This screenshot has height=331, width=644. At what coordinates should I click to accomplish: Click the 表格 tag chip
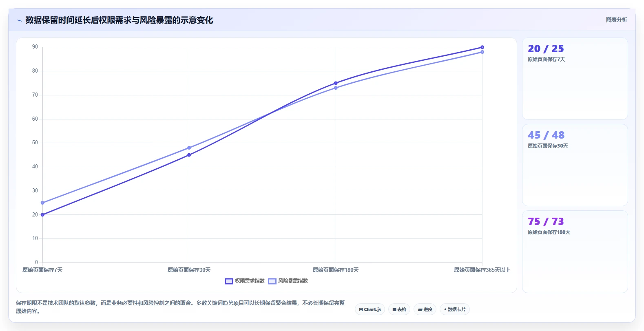(x=399, y=309)
